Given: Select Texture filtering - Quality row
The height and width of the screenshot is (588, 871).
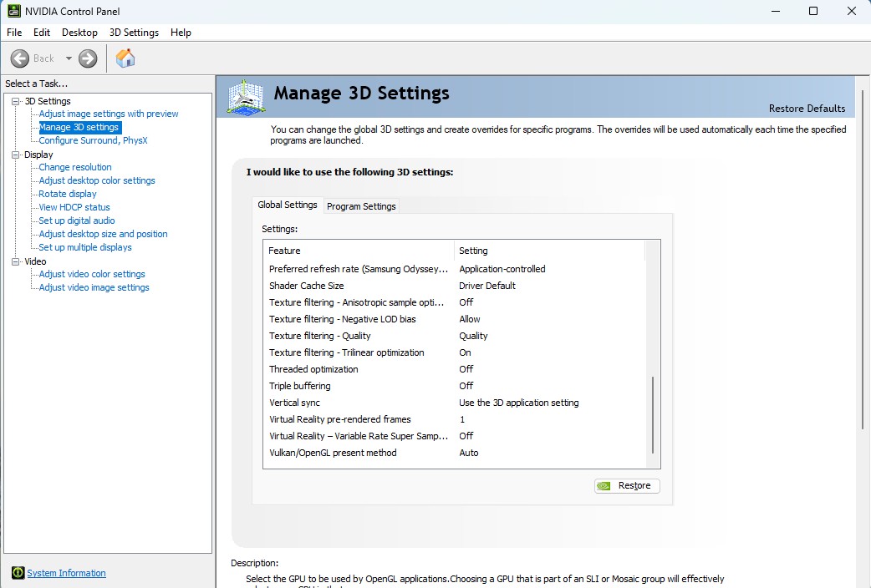Looking at the screenshot, I should pos(455,336).
